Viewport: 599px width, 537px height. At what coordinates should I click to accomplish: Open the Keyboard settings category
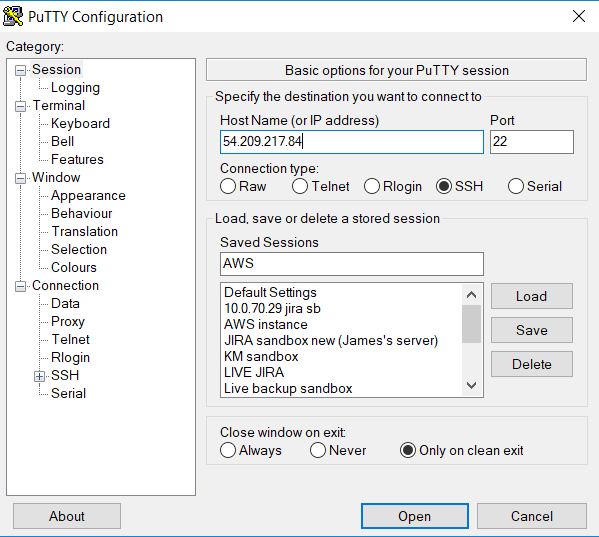(x=80, y=123)
